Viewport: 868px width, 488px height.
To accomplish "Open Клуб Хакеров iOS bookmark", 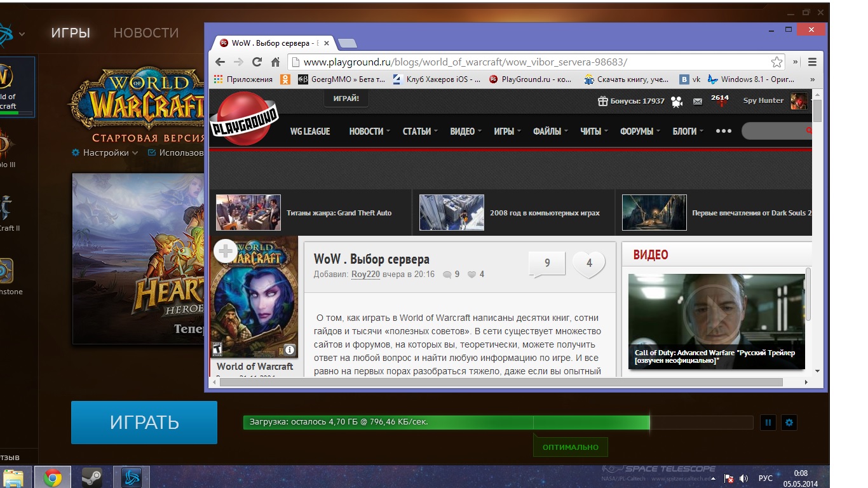I will click(x=437, y=79).
